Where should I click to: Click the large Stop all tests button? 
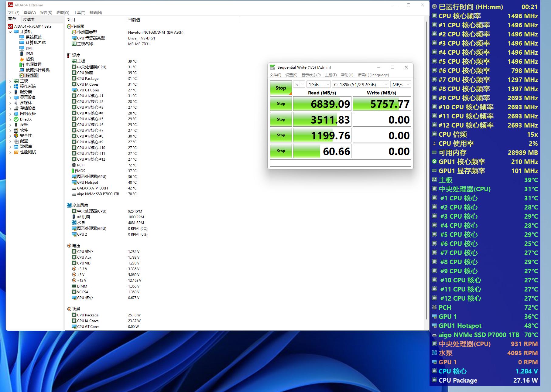(281, 88)
